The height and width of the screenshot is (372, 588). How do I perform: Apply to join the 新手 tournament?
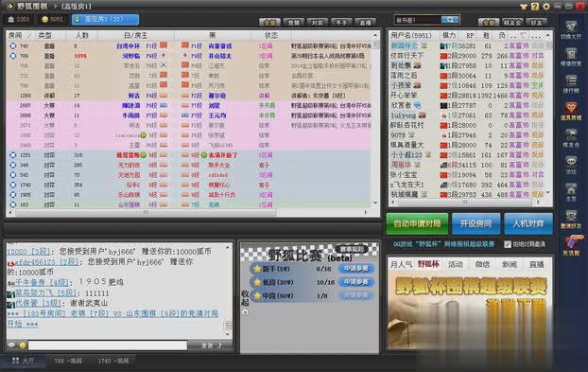(x=356, y=269)
